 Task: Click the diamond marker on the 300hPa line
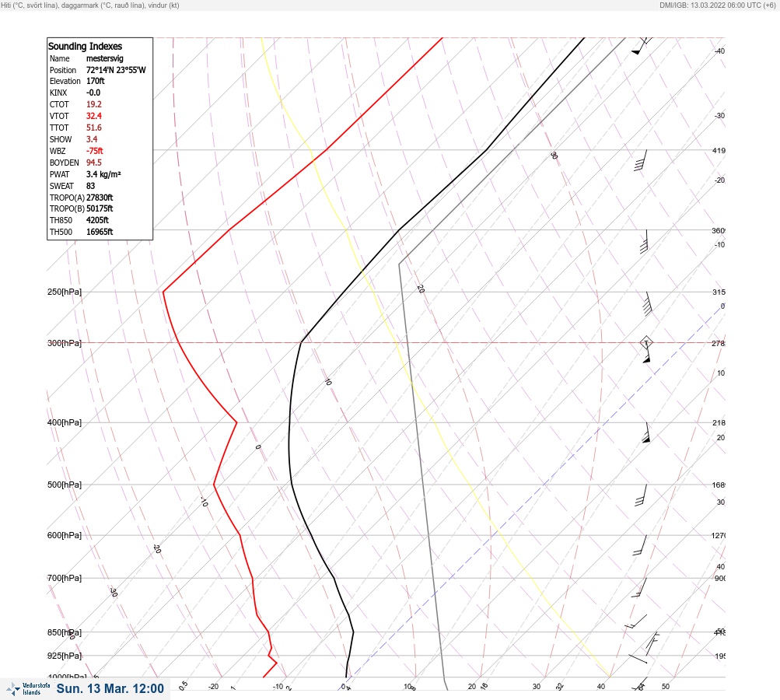[646, 343]
